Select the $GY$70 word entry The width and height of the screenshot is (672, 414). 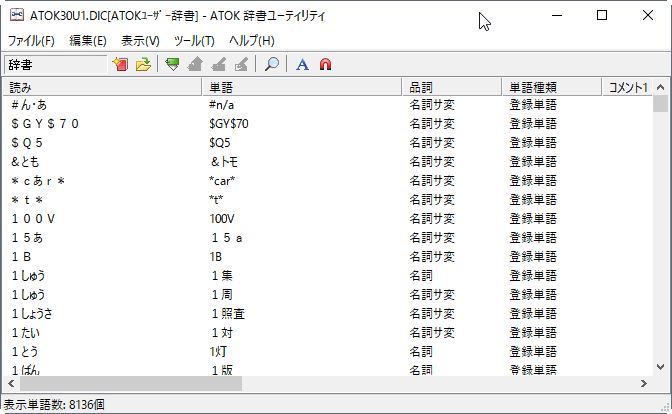coord(228,124)
